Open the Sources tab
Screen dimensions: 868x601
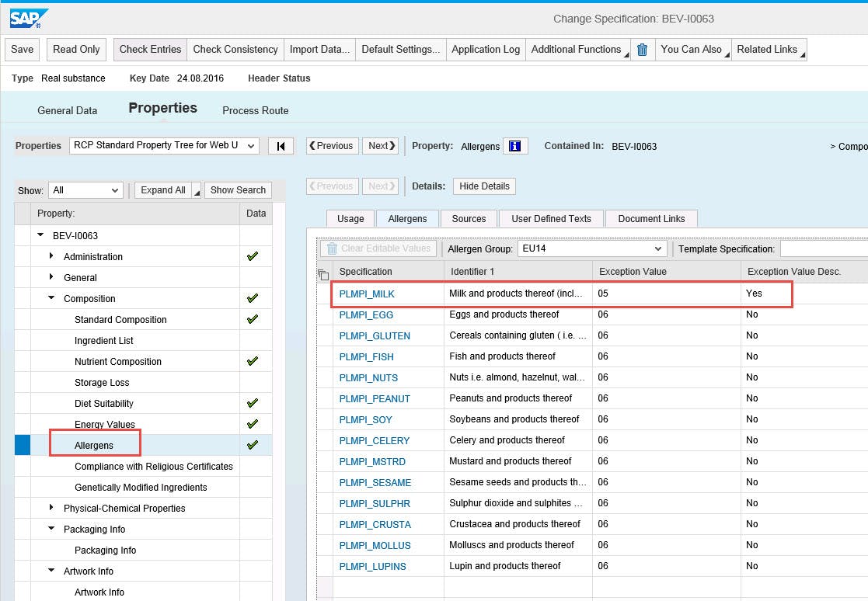pyautogui.click(x=469, y=219)
